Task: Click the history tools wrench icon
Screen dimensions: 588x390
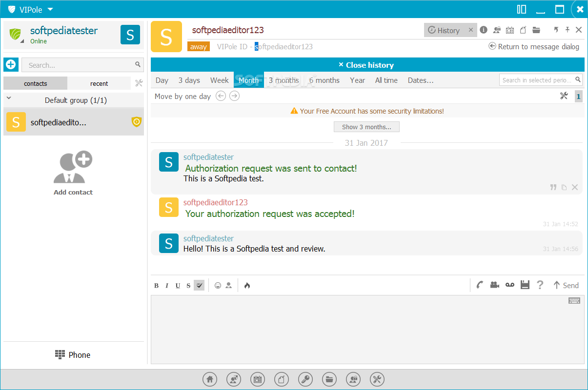Action: [564, 96]
